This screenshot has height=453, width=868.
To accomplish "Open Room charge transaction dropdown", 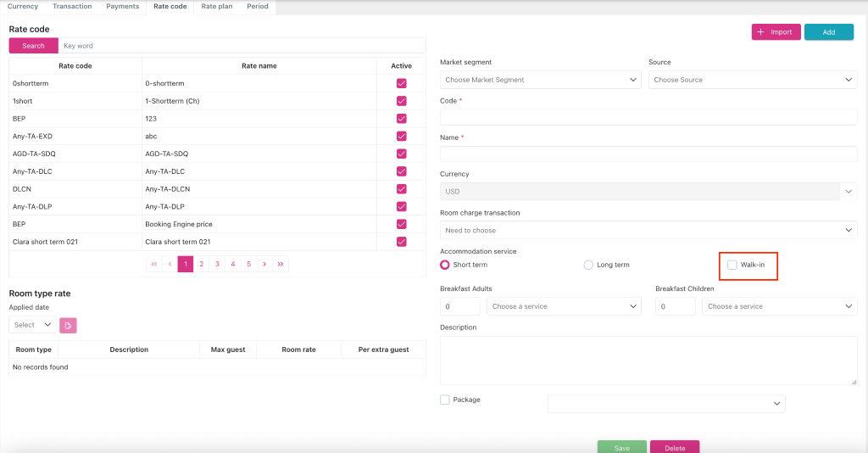I will pyautogui.click(x=648, y=230).
